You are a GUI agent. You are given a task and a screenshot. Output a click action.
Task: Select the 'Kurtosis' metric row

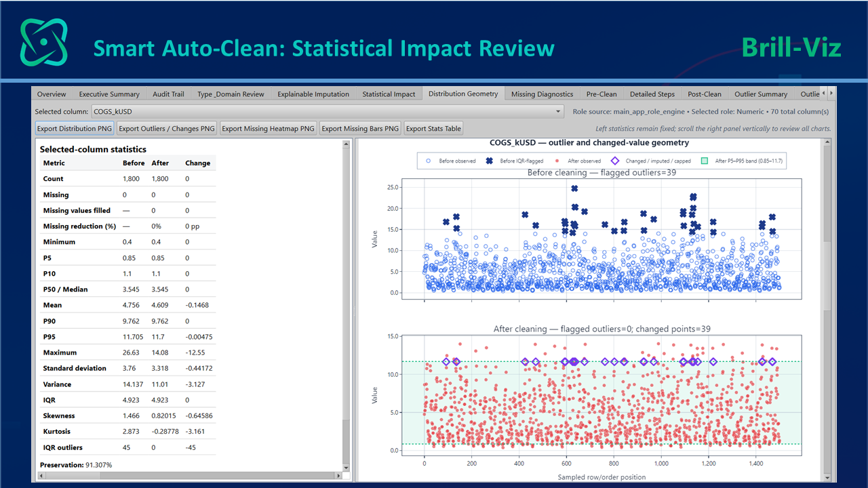pyautogui.click(x=127, y=432)
